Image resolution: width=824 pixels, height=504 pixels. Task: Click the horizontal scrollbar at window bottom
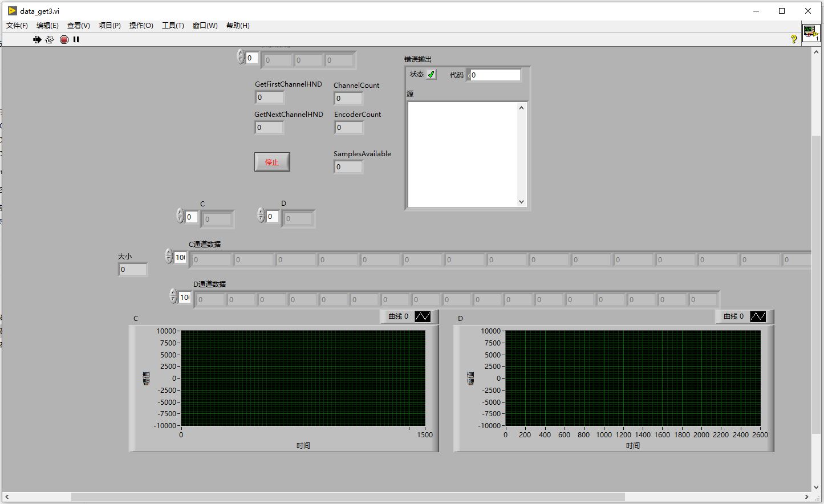pos(348,497)
